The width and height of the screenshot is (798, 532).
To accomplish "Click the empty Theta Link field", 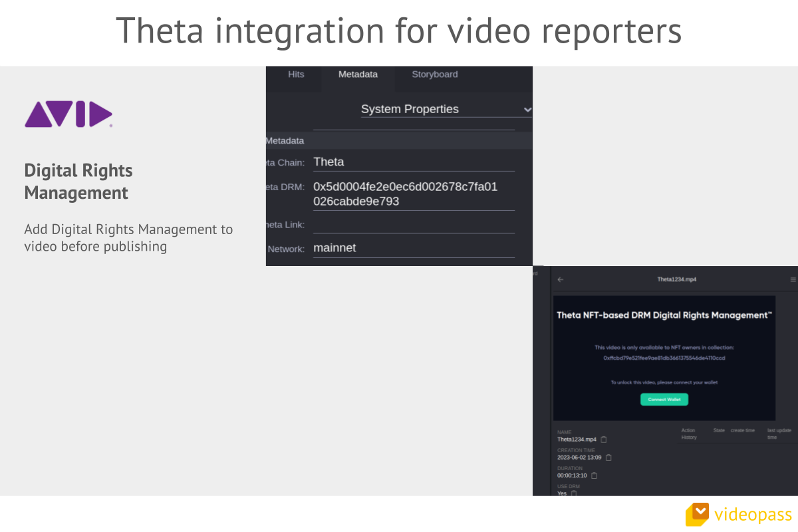I will pos(414,225).
